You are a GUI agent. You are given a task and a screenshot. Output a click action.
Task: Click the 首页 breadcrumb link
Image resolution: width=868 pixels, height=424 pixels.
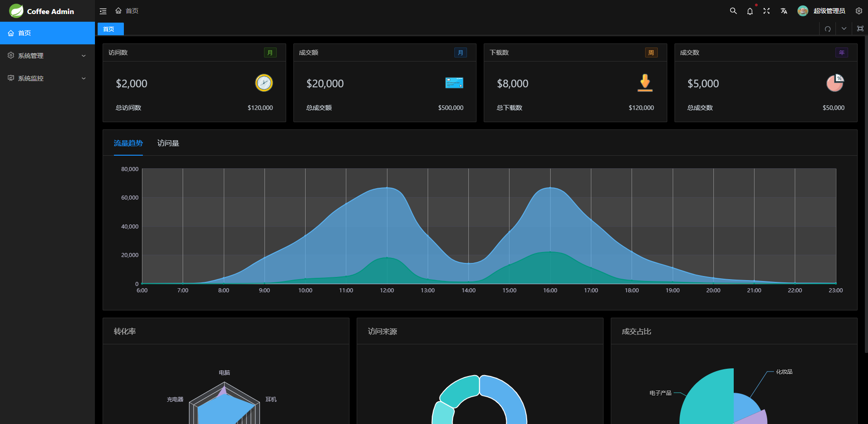(x=132, y=11)
